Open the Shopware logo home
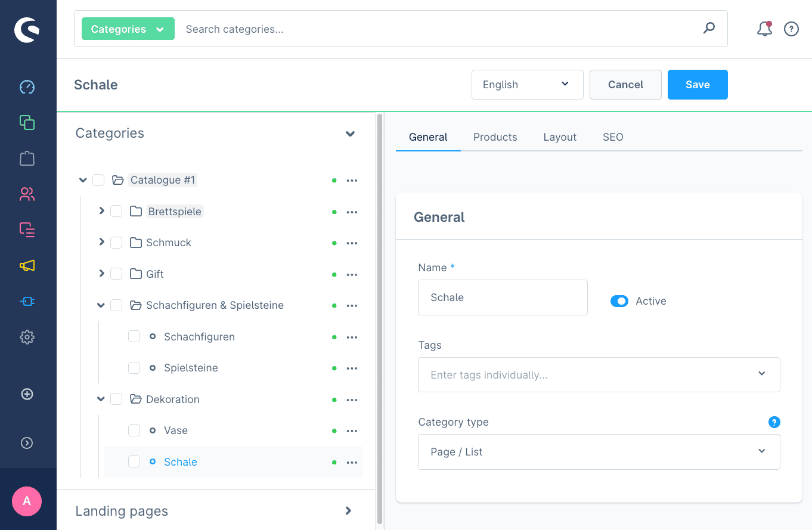This screenshot has width=812, height=530. pos(27,30)
